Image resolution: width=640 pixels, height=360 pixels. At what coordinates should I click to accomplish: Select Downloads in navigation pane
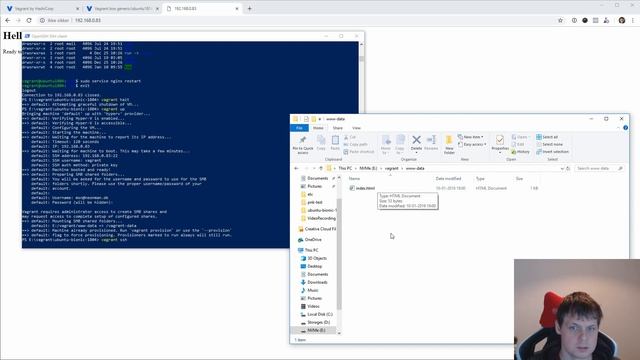point(314,282)
